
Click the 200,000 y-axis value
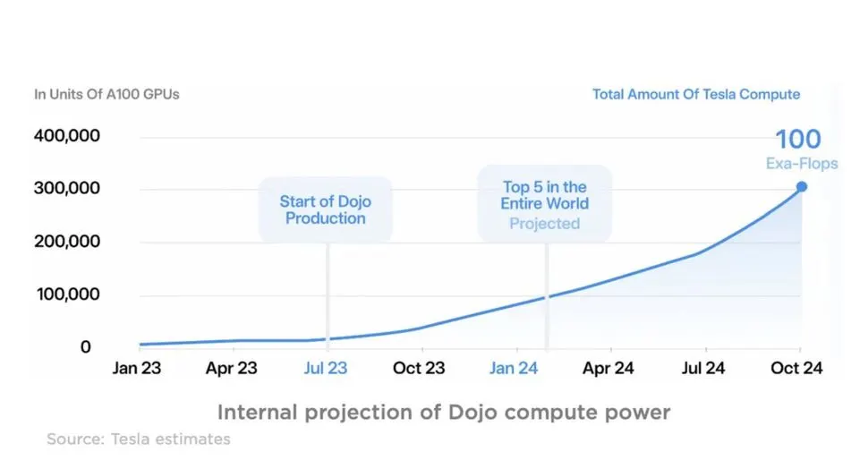click(x=67, y=242)
